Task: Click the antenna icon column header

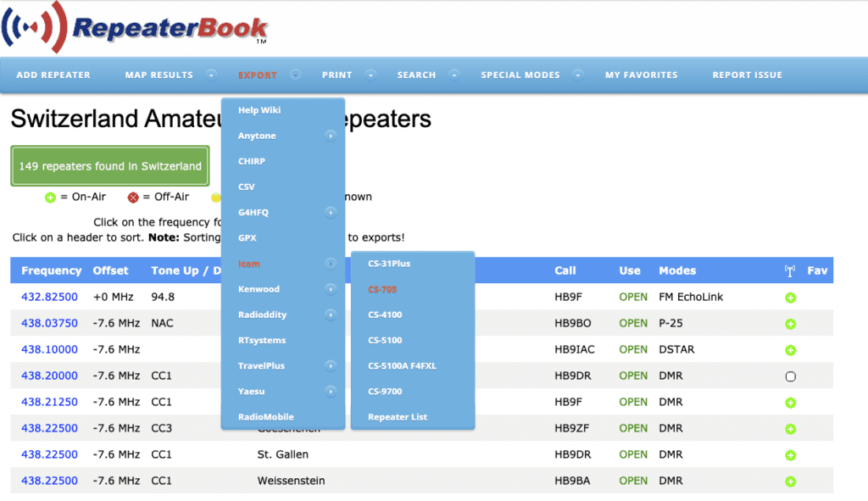Action: (x=790, y=271)
